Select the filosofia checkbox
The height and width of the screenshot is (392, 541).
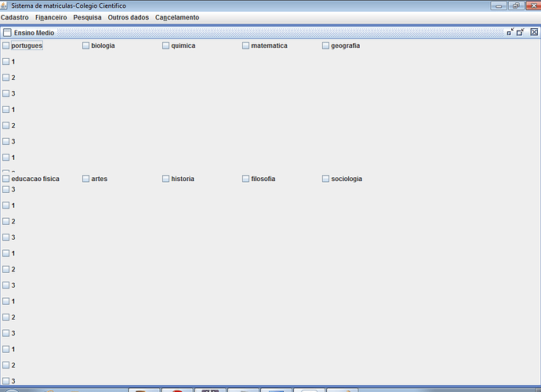point(245,179)
